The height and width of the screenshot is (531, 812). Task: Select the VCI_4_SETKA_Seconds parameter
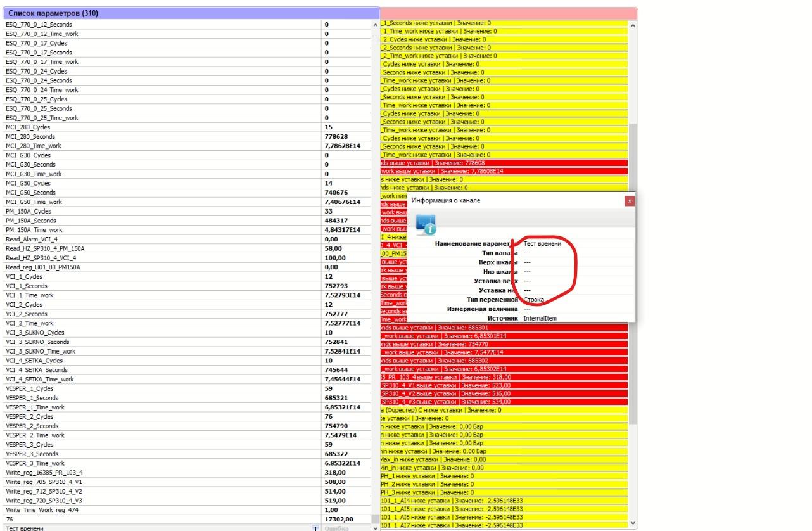pos(187,370)
